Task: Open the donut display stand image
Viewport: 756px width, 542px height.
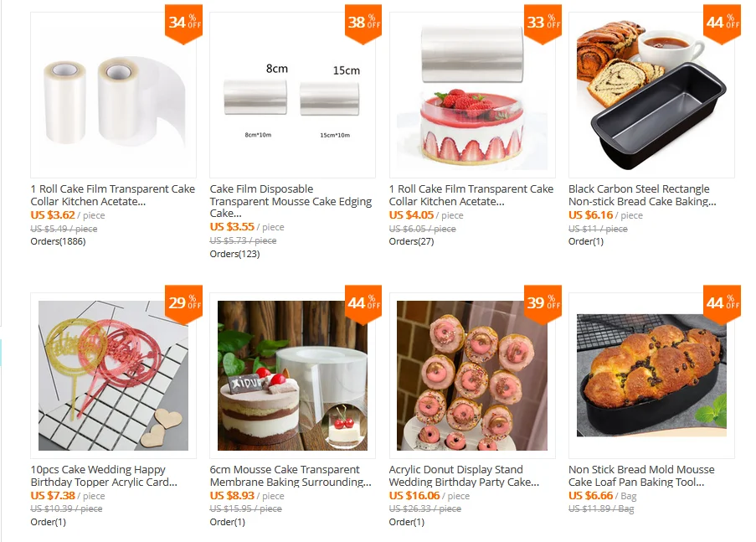Action: [472, 375]
